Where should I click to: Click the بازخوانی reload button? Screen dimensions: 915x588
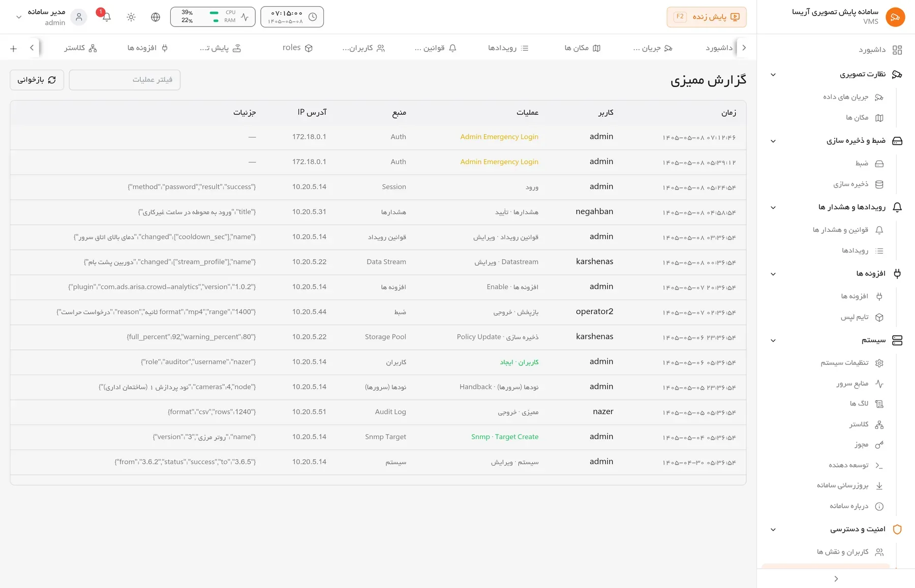[x=37, y=80]
